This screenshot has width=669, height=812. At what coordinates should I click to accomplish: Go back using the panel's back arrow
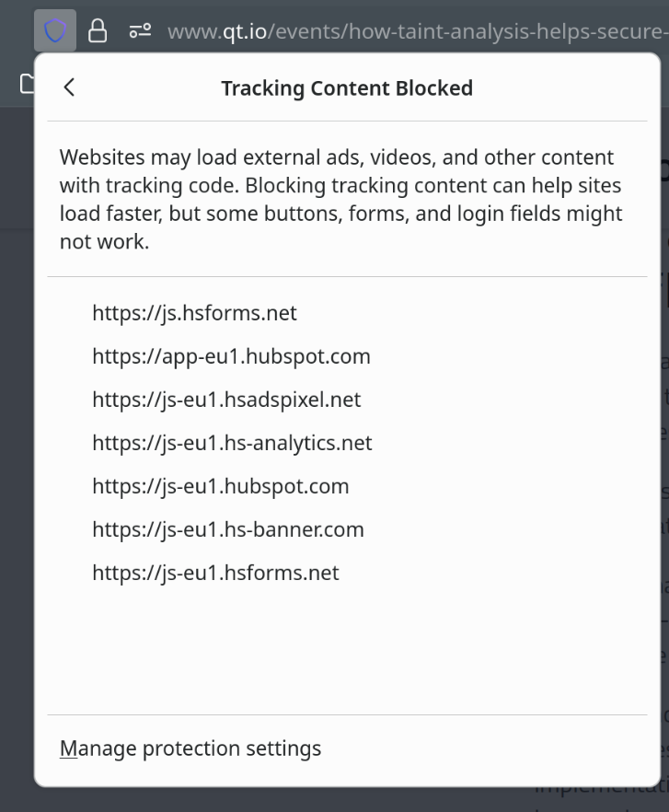click(x=70, y=87)
